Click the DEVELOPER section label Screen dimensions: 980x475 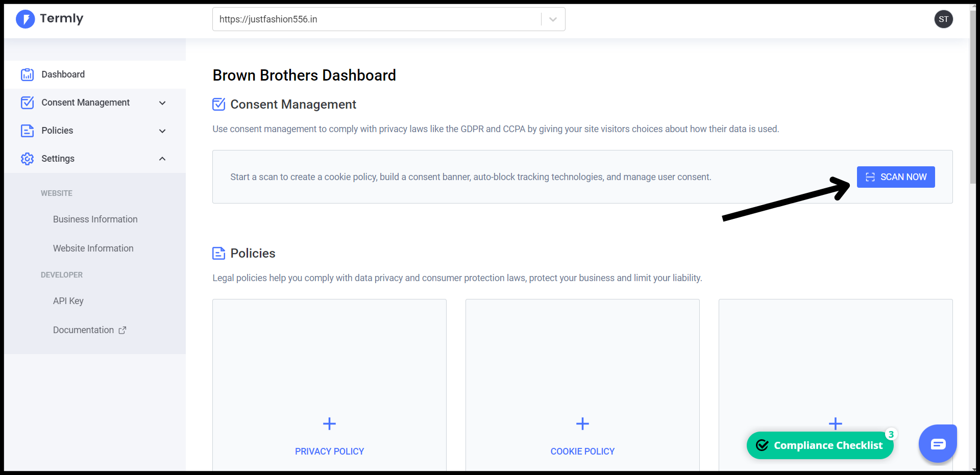click(62, 275)
